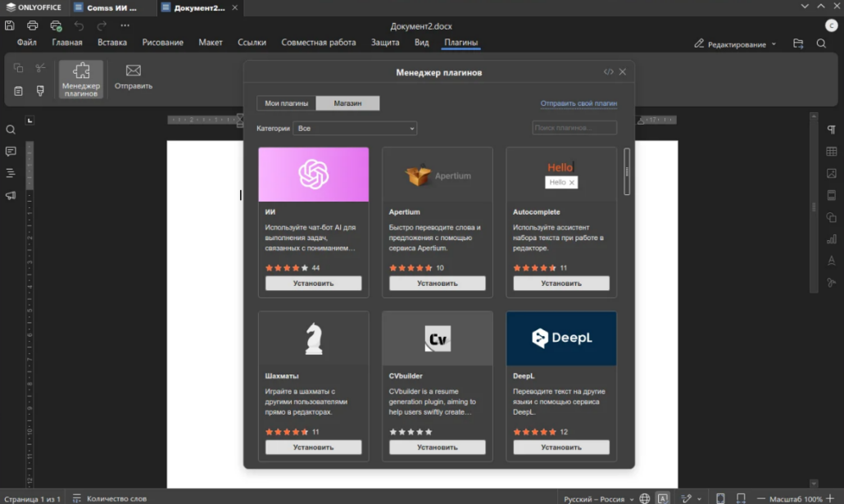This screenshot has width=844, height=504.
Task: Click zoom in plus button
Action: (829, 498)
